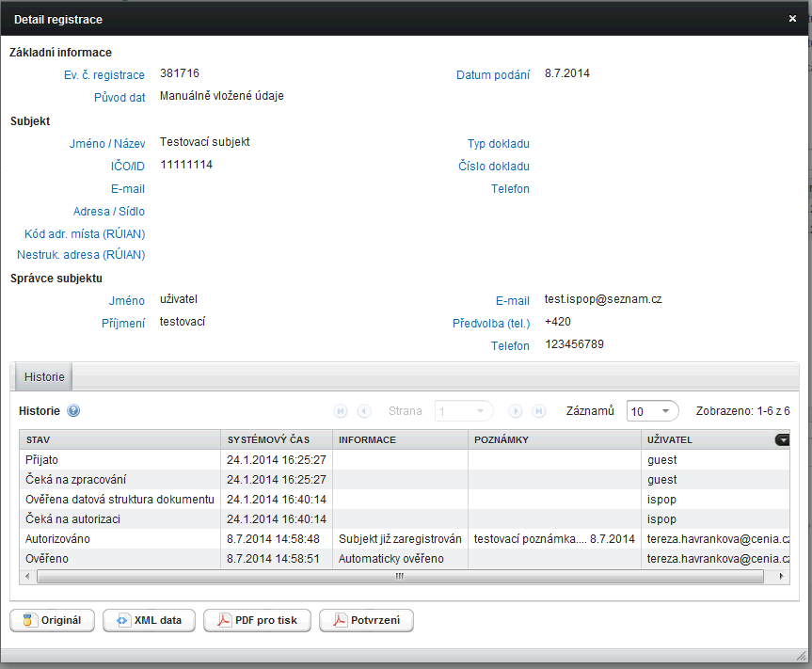
Task: Close the Detail registrace dialog
Action: [792, 19]
